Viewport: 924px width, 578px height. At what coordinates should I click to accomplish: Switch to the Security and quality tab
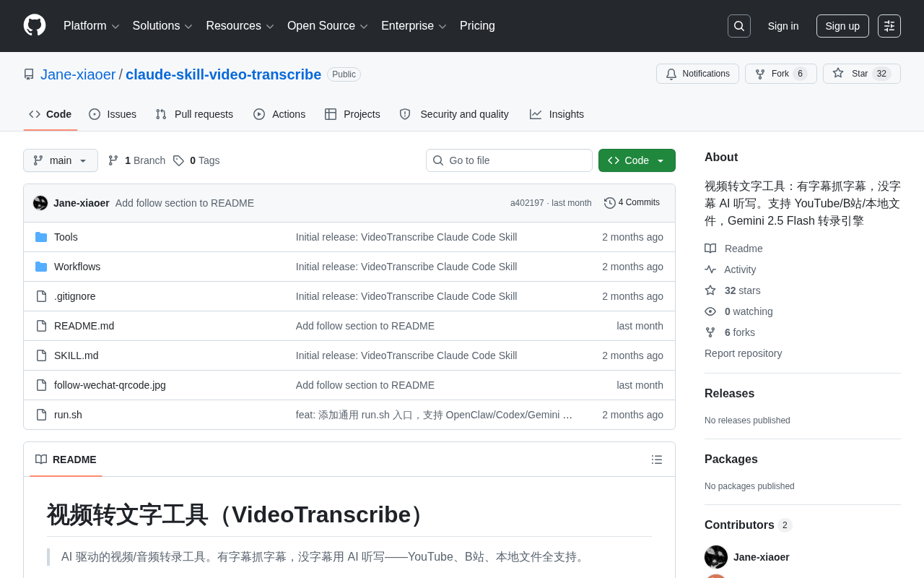coord(454,114)
